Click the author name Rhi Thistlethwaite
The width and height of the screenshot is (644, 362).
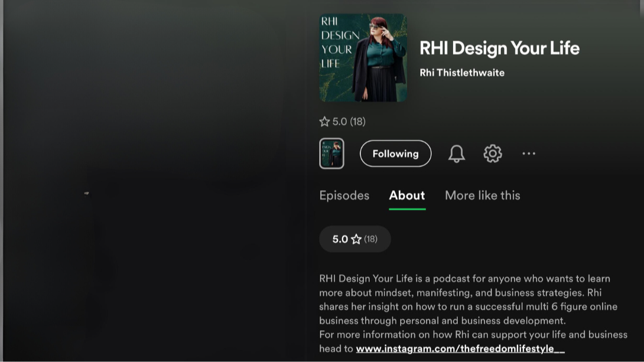(462, 73)
